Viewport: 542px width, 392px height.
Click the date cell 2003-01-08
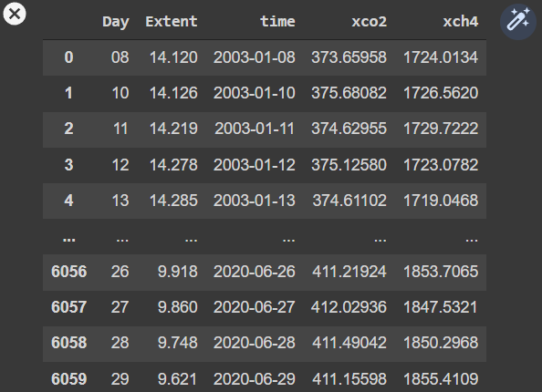(255, 57)
